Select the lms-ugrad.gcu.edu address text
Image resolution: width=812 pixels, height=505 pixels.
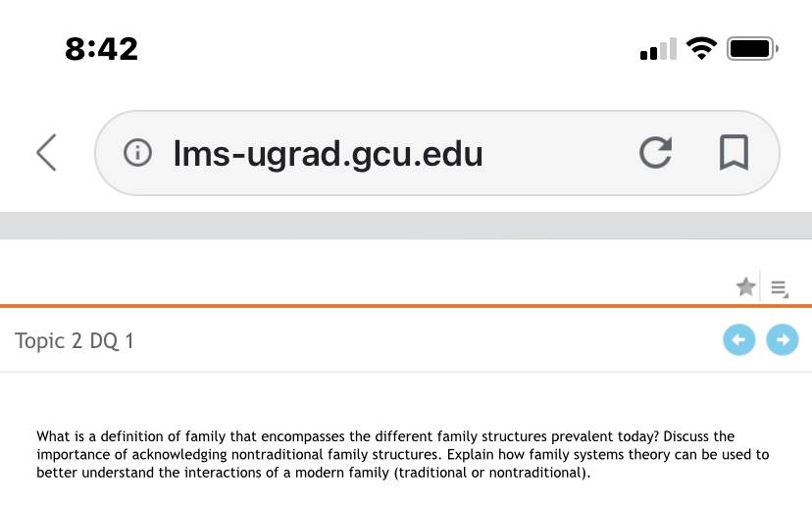[x=329, y=154]
